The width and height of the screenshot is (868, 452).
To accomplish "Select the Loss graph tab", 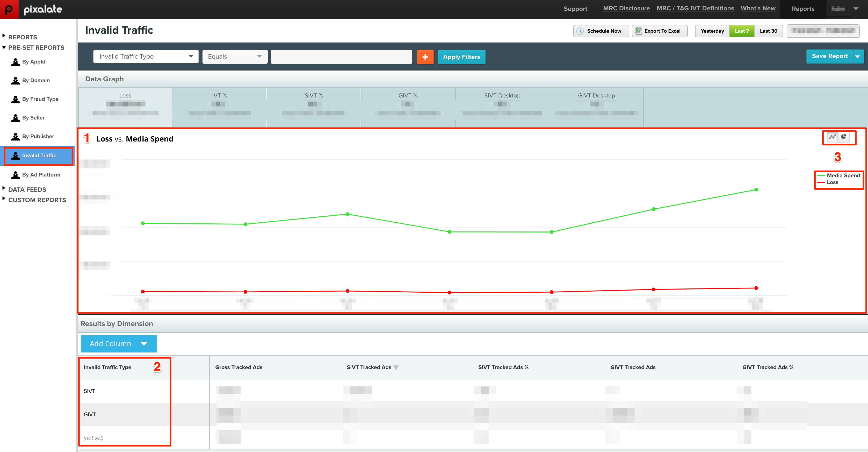I will pos(125,107).
